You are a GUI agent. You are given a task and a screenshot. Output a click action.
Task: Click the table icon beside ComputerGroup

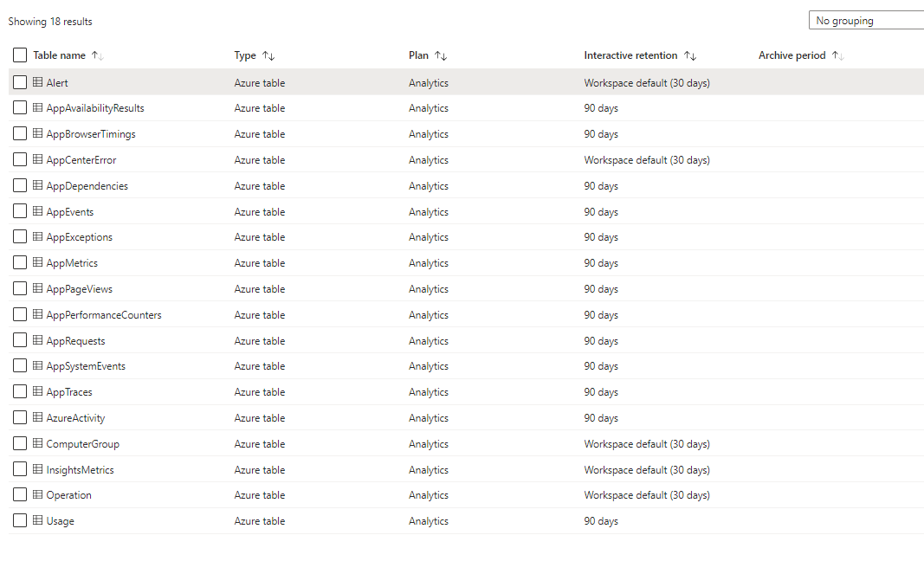(38, 444)
